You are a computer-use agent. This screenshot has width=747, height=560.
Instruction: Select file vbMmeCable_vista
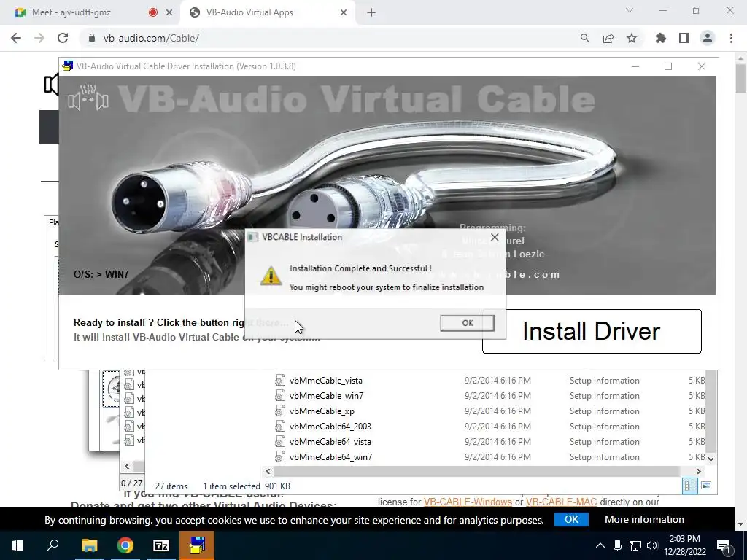325,381
